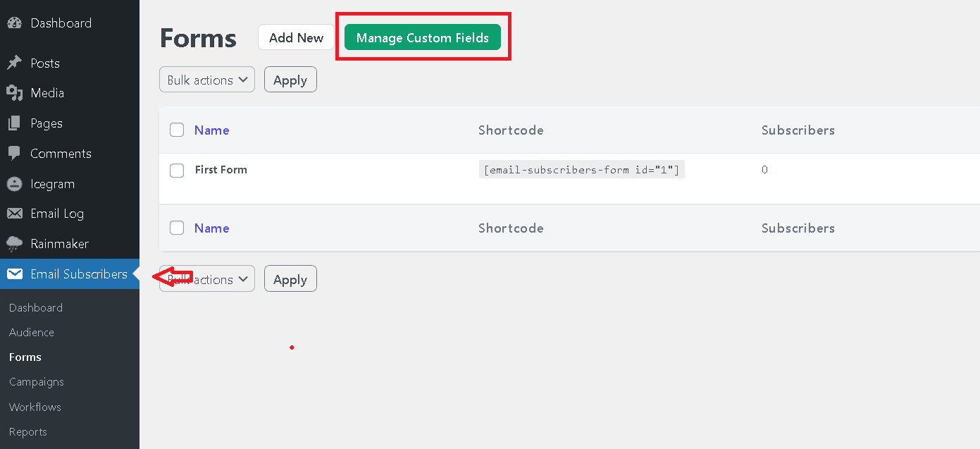Click the Forms page heading
This screenshot has width=980, height=449.
click(198, 38)
